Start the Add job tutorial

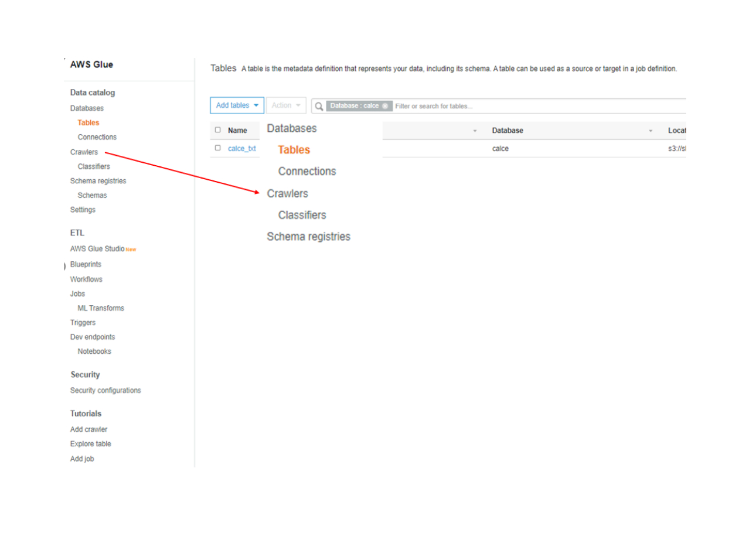tap(82, 459)
